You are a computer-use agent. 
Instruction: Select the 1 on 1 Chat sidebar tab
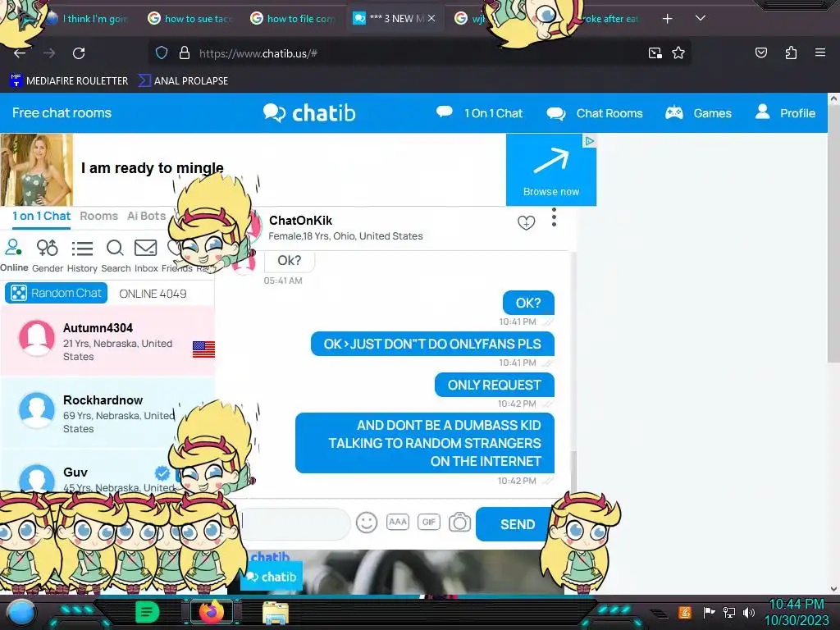[x=41, y=216]
